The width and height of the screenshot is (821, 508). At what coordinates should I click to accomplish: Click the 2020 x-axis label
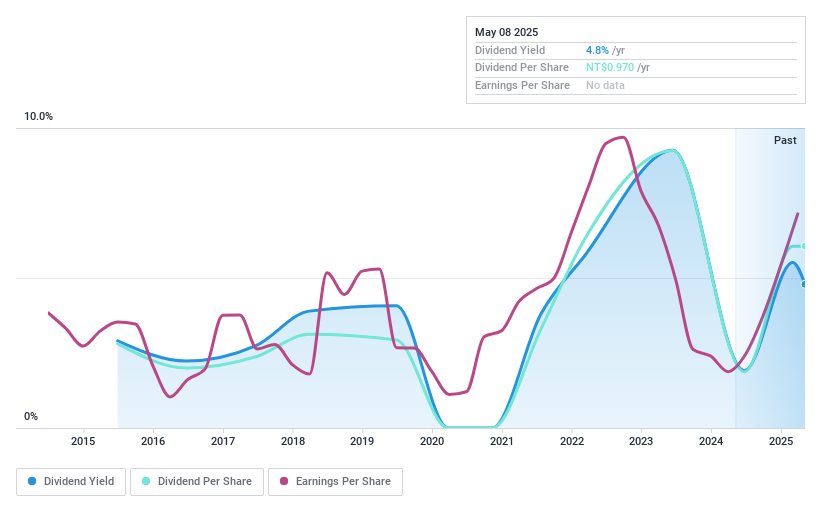coord(432,441)
